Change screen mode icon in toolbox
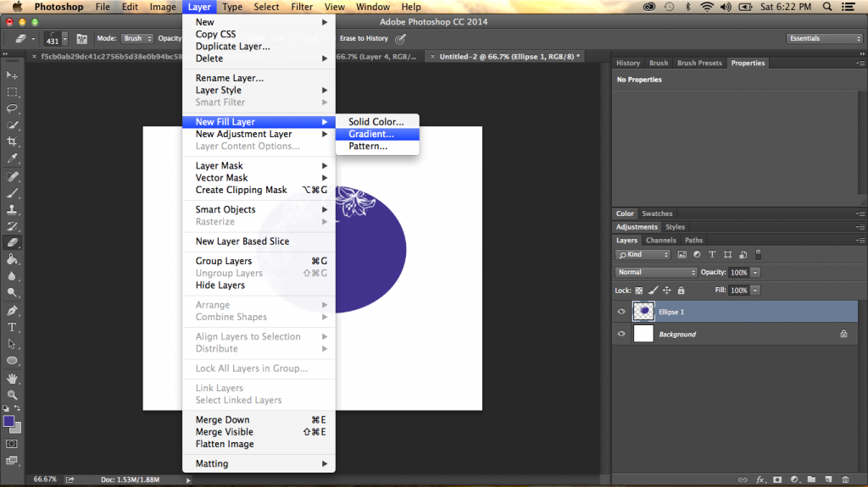Screen dimensions: 868x487 (x=12, y=461)
